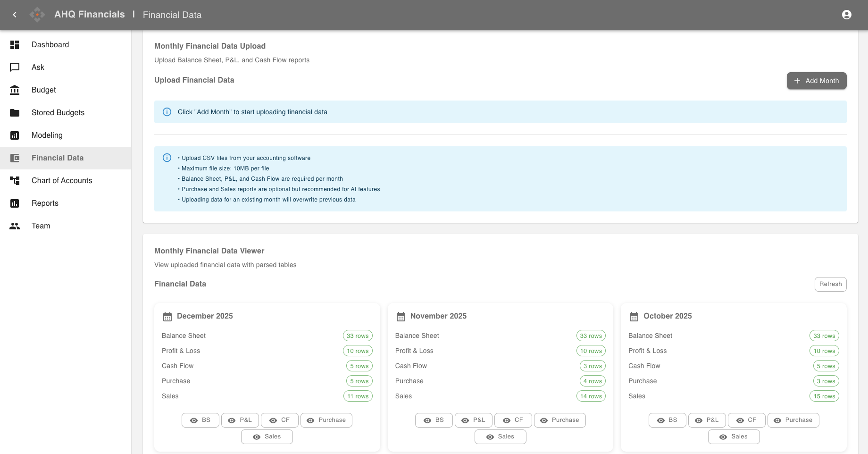This screenshot has height=454, width=868.
Task: Click October 2025 Balance Sheet 33 rows chip
Action: 824,336
